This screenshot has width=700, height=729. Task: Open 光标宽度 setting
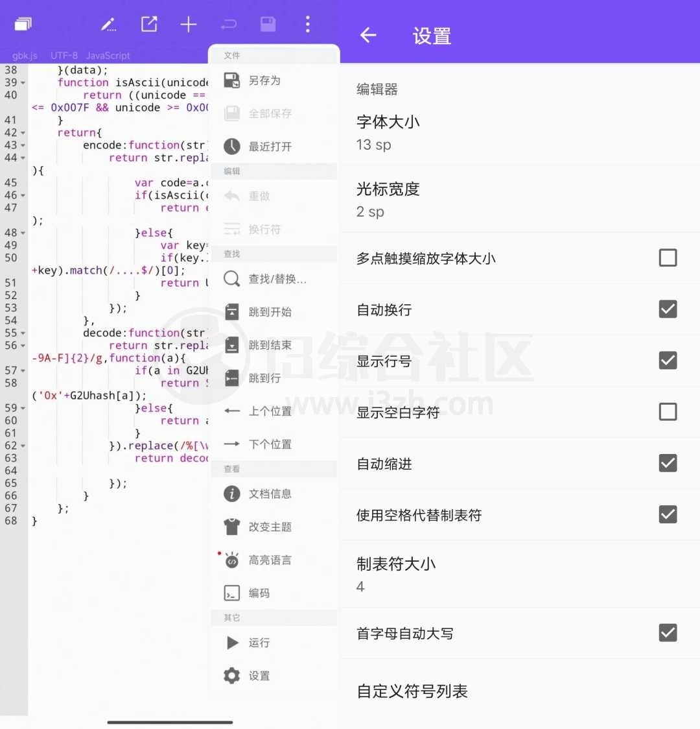point(520,200)
